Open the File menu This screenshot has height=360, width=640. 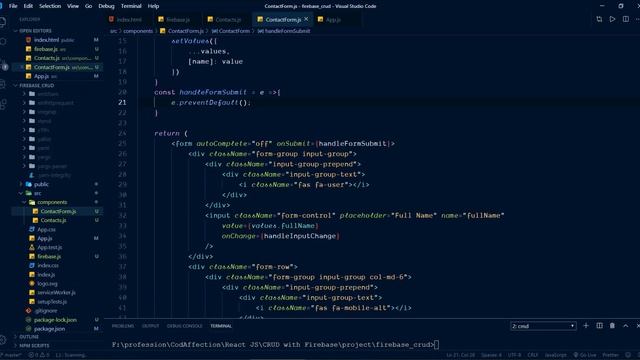pos(13,6)
